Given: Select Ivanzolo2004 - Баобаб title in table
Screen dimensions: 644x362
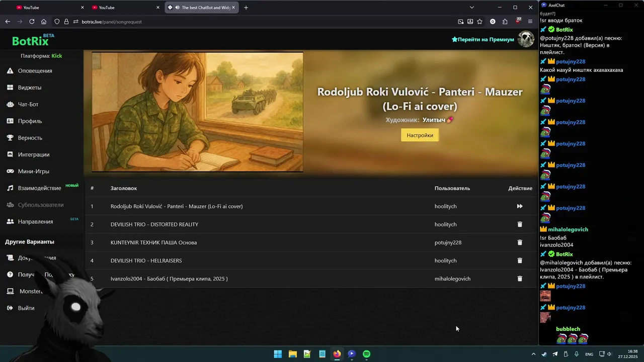Looking at the screenshot, I should point(169,279).
